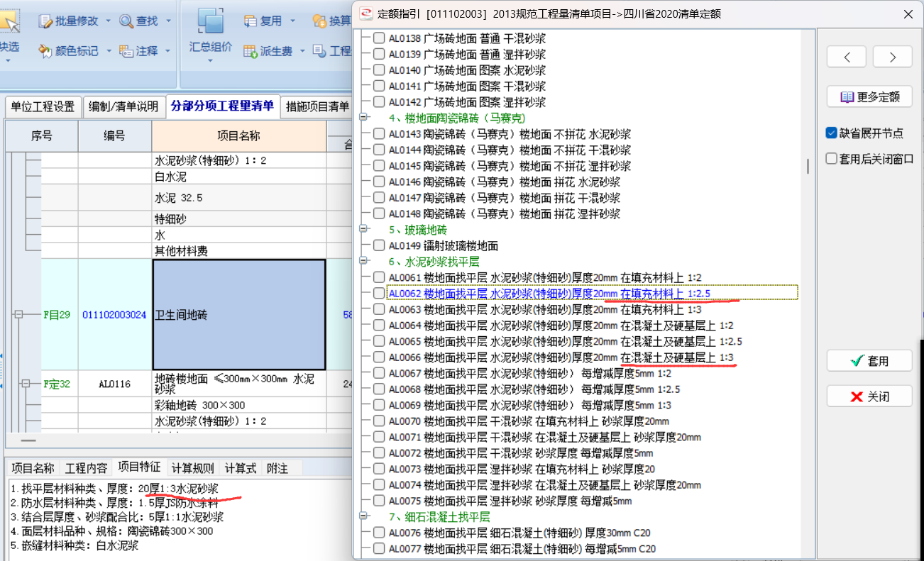Viewport: 924px width, 561px height.
Task: Collapse the F定32 row in the bill table
Action: pos(26,384)
